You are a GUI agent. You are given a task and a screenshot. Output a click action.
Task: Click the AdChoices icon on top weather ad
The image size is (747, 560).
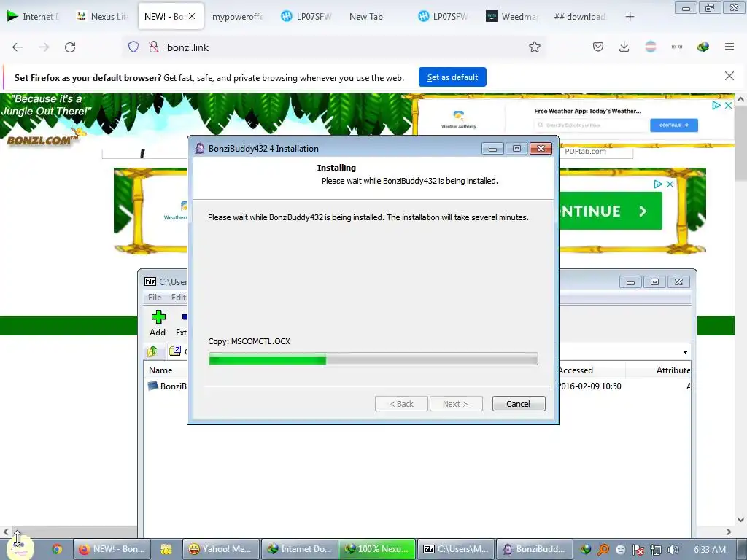716,106
